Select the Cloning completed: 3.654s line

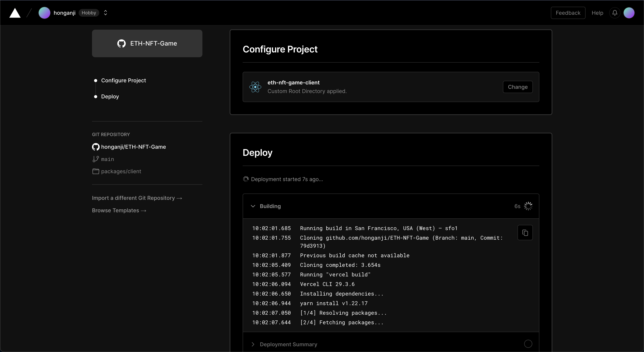coord(340,265)
